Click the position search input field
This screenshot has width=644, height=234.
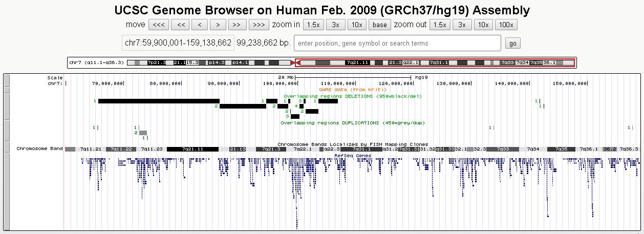click(397, 44)
